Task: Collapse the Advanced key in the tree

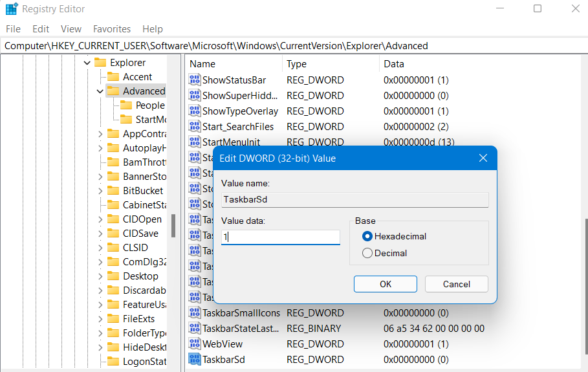Action: (100, 91)
